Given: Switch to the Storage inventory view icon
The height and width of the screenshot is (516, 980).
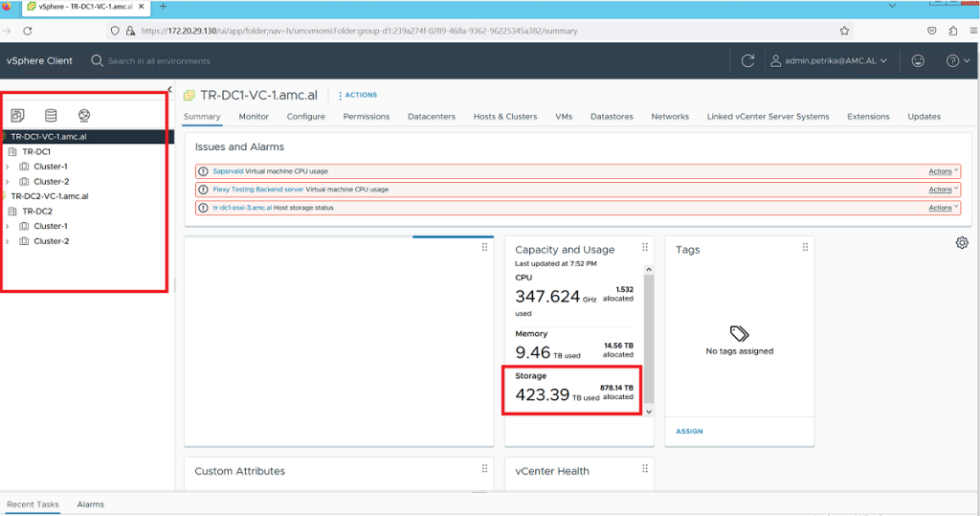Looking at the screenshot, I should point(51,116).
